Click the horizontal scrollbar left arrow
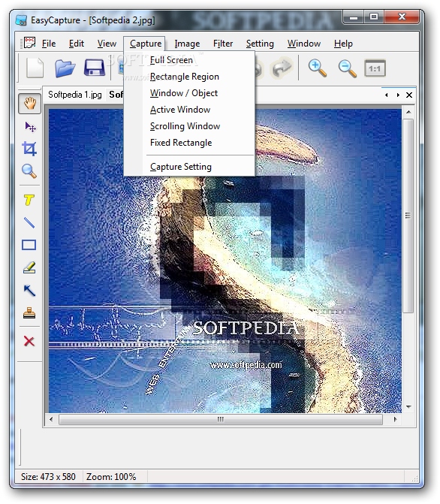 (51, 419)
